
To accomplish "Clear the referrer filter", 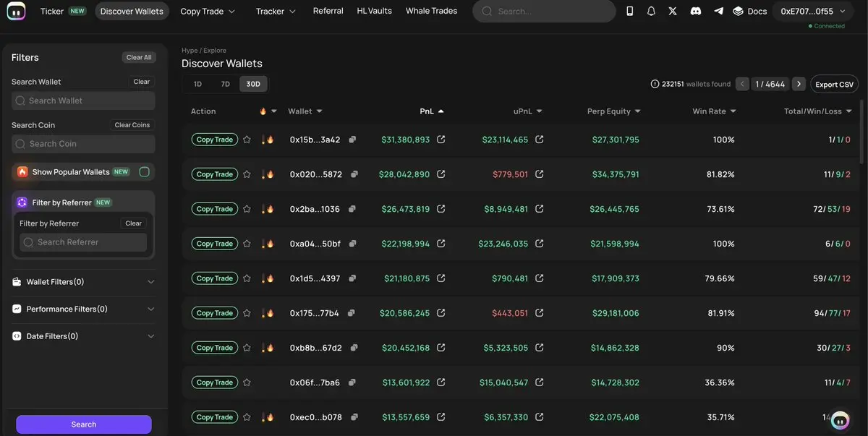I will point(134,223).
